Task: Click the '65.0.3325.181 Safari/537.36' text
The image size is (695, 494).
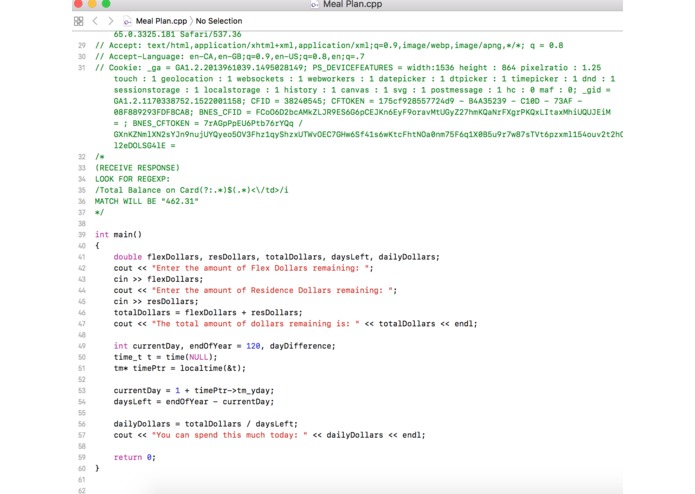Action: pos(177,34)
